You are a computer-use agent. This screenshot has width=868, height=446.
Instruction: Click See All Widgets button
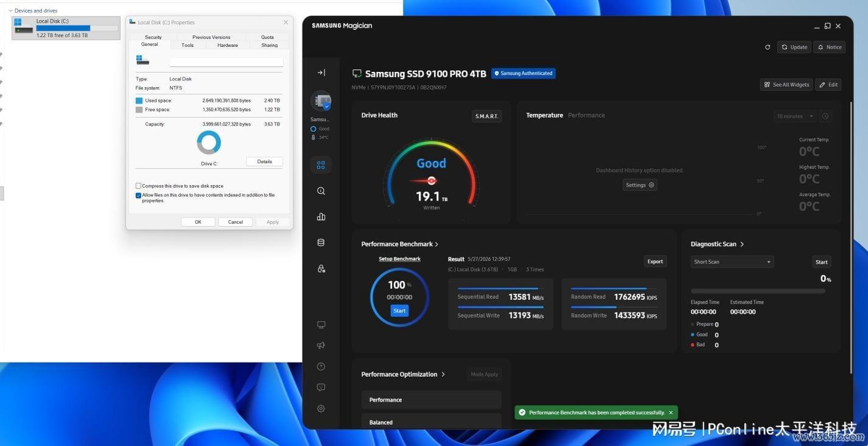[786, 85]
